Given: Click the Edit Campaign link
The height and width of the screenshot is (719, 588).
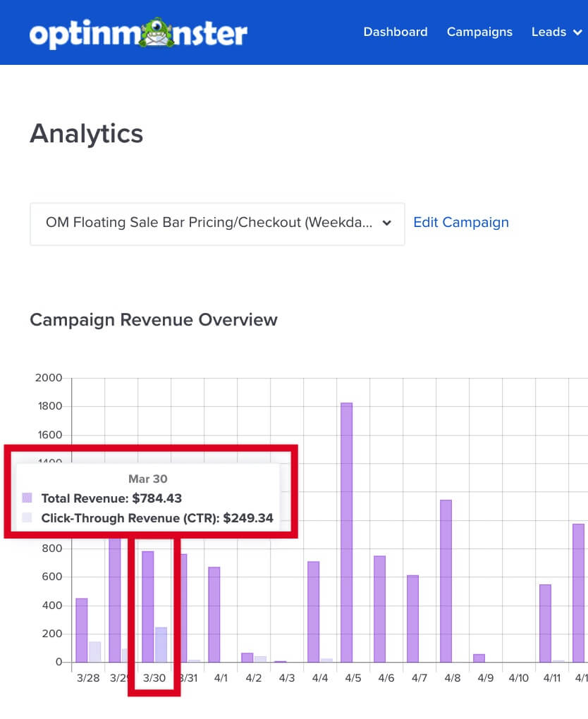Looking at the screenshot, I should point(461,222).
